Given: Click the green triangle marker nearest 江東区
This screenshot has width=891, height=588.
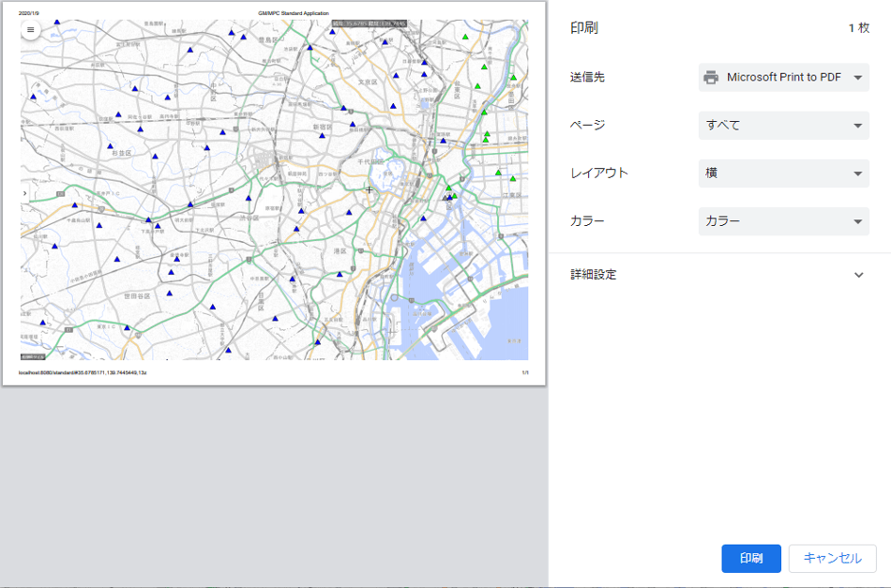Looking at the screenshot, I should [x=512, y=178].
